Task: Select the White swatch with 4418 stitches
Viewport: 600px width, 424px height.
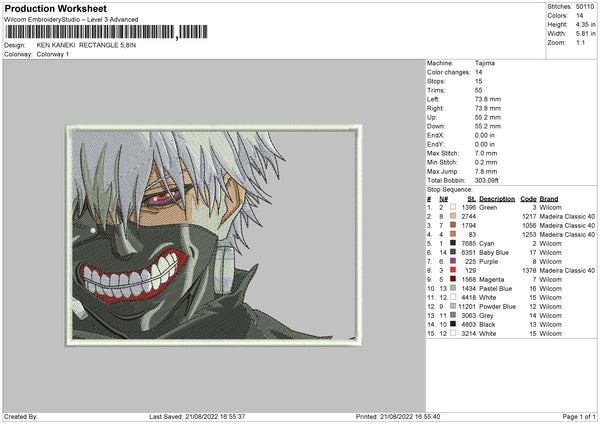Action: tap(453, 297)
